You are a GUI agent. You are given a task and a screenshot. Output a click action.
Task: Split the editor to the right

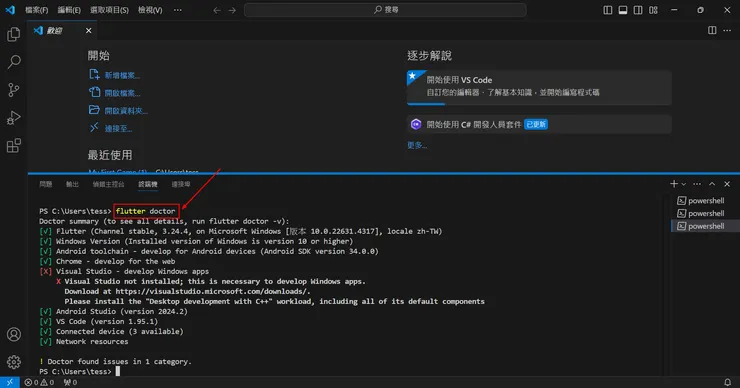[x=712, y=30]
